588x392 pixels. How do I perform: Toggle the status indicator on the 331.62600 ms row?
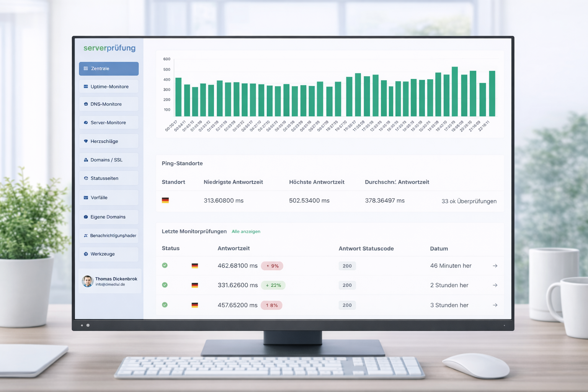click(x=165, y=285)
